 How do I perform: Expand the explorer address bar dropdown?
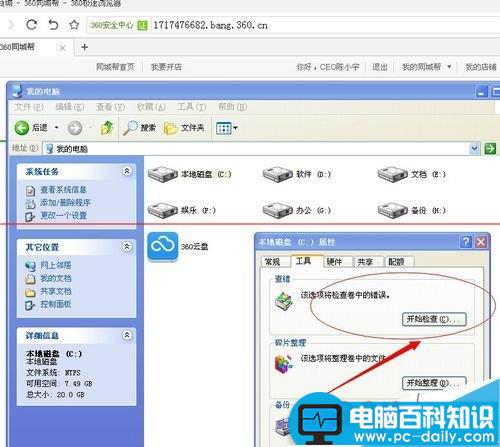click(474, 148)
